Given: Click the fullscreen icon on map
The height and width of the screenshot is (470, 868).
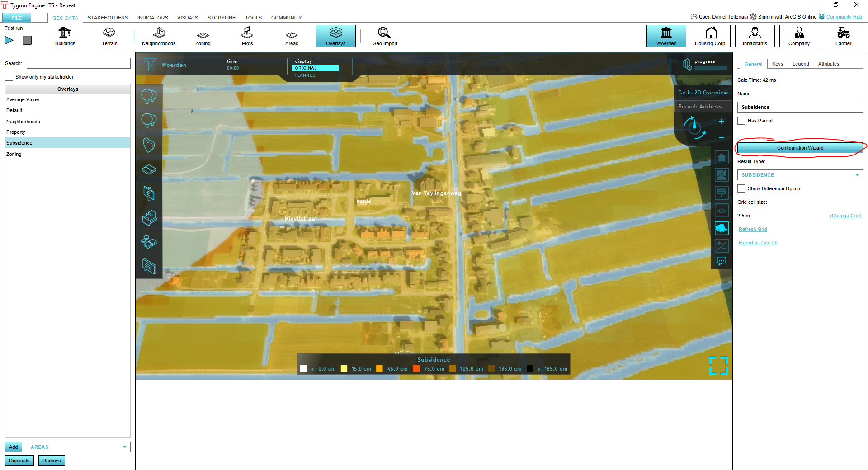Looking at the screenshot, I should point(718,366).
